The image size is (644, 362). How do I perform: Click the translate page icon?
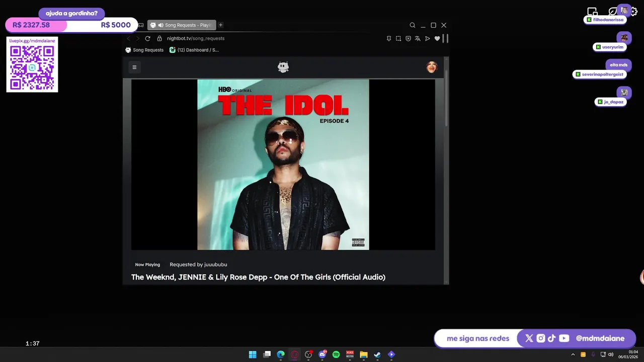[418, 38]
